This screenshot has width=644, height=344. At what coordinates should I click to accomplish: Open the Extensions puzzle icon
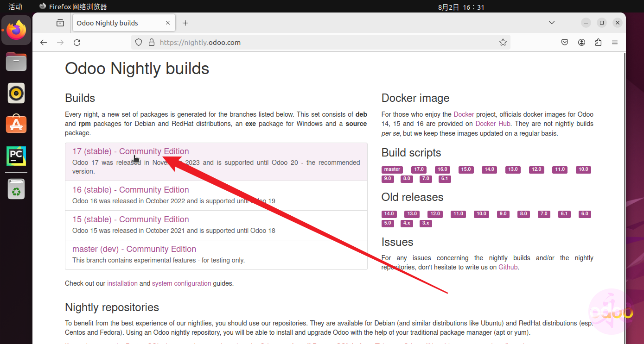pos(598,43)
